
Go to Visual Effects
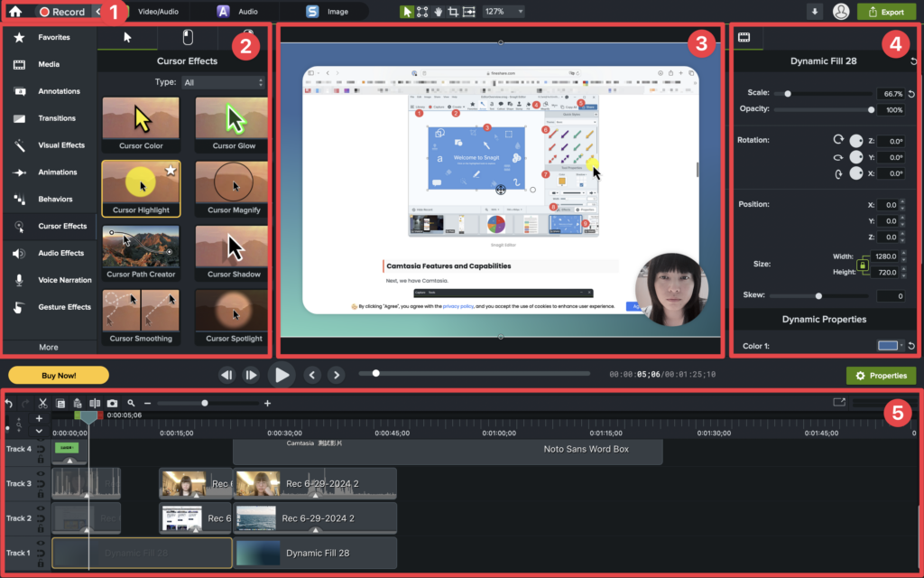(x=50, y=145)
